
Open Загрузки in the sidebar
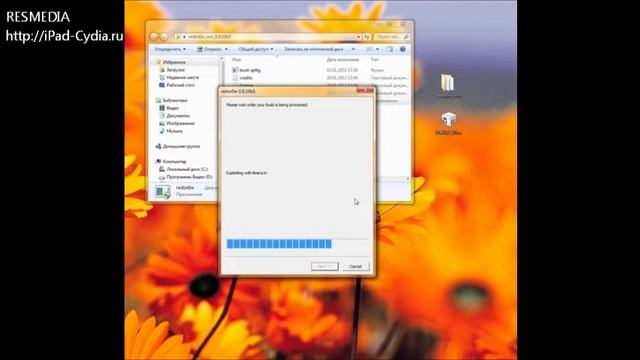[176, 70]
